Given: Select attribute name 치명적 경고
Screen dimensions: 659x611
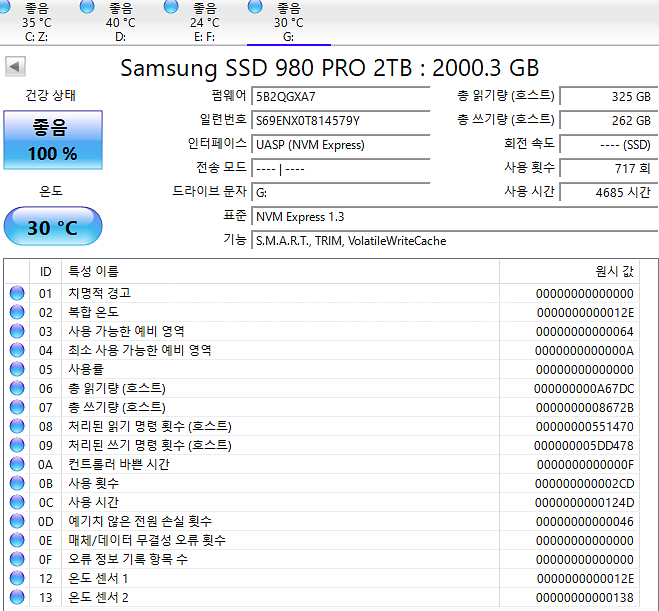Looking at the screenshot, I should 100,293.
